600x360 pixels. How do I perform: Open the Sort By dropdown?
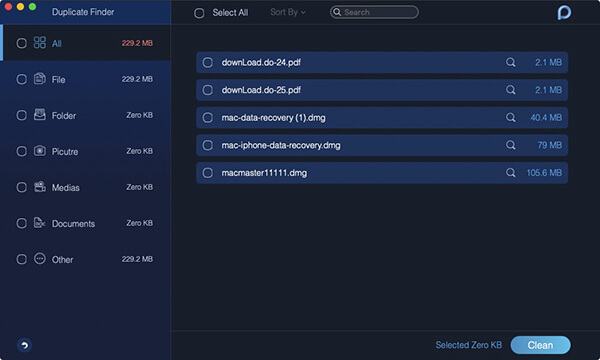[x=288, y=12]
